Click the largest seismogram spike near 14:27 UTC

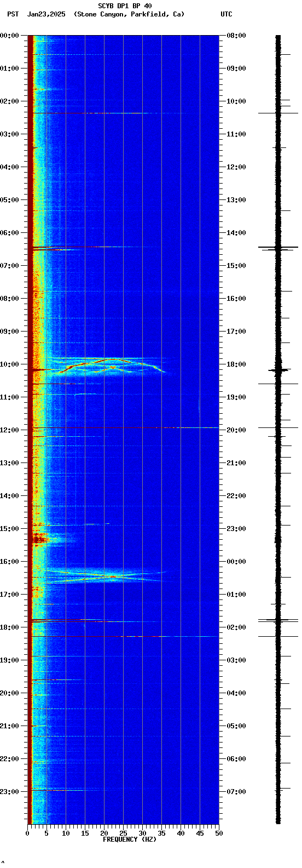tap(278, 247)
